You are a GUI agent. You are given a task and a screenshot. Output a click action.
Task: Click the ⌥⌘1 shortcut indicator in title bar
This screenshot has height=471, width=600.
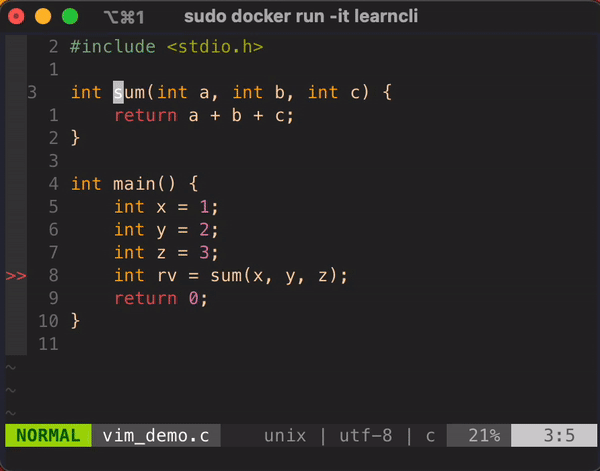tap(124, 17)
